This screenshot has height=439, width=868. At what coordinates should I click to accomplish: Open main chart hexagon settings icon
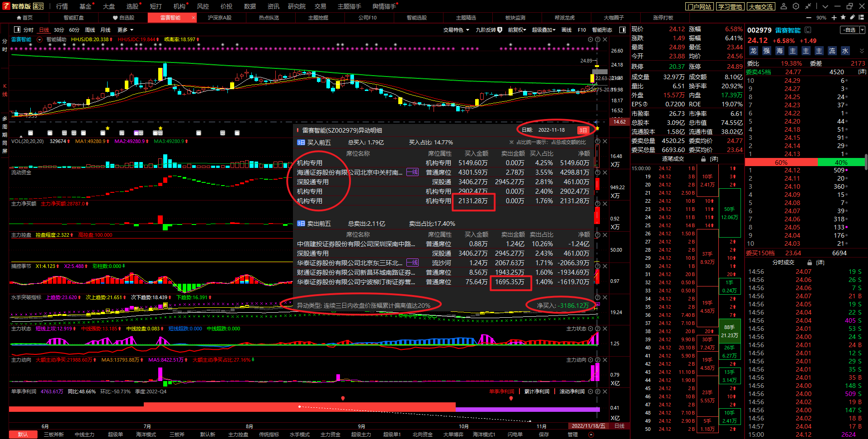(590, 39)
